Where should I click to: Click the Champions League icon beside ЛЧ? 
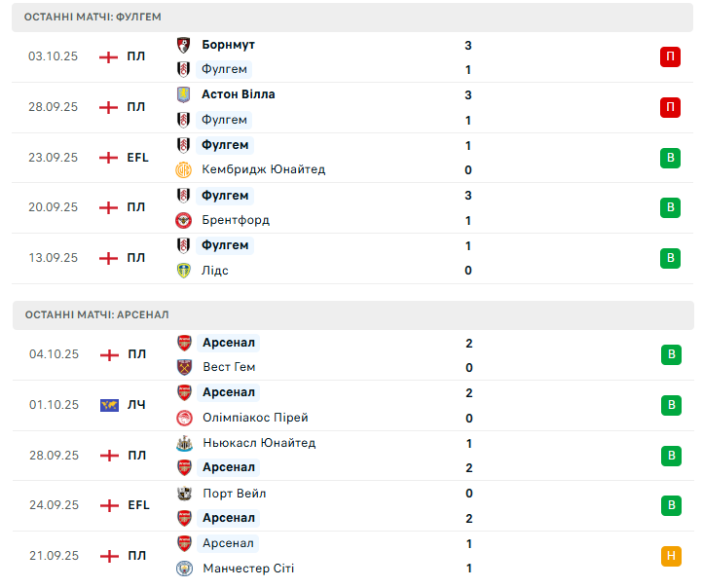pyautogui.click(x=109, y=405)
